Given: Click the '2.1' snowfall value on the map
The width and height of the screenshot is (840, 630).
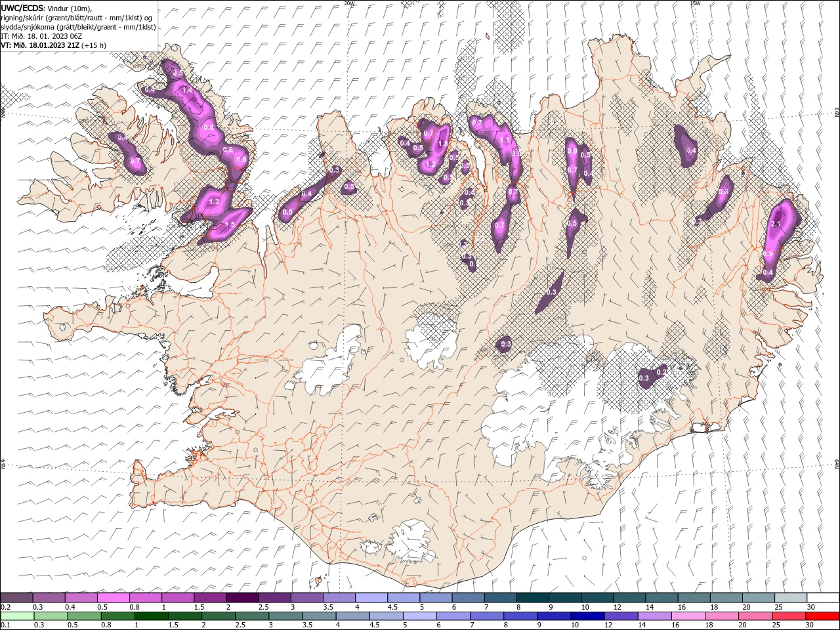Looking at the screenshot, I should tap(775, 224).
